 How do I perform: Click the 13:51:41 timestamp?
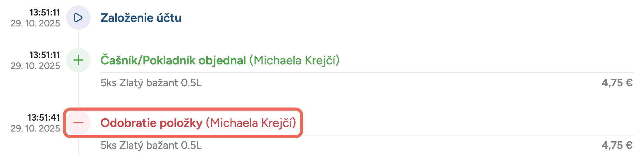(44, 118)
